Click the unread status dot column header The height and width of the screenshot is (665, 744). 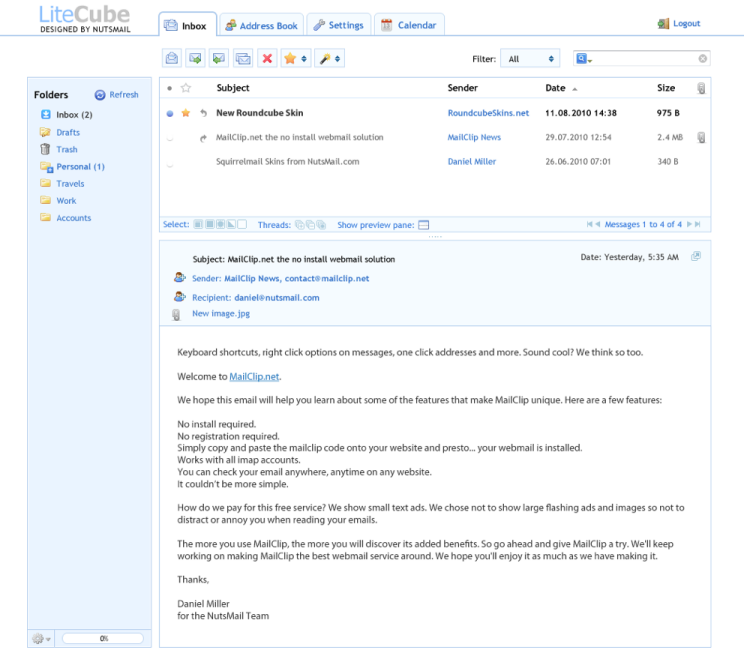(x=169, y=88)
